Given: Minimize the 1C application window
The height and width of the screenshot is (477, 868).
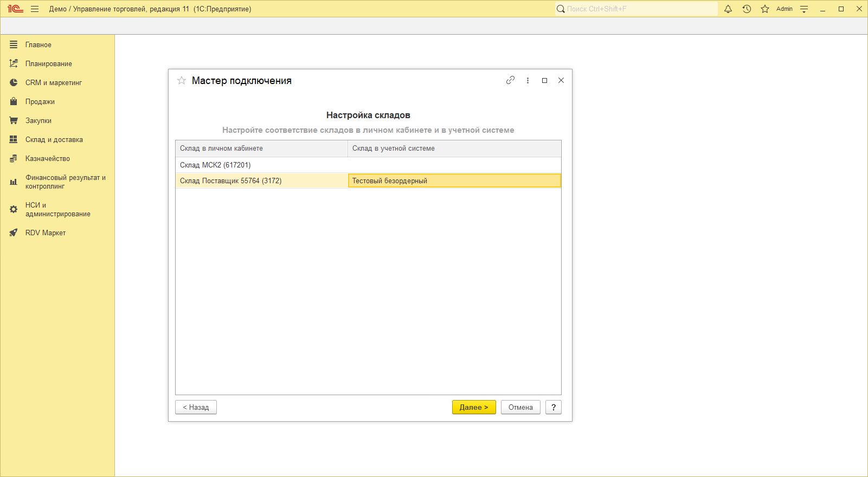Looking at the screenshot, I should point(822,9).
